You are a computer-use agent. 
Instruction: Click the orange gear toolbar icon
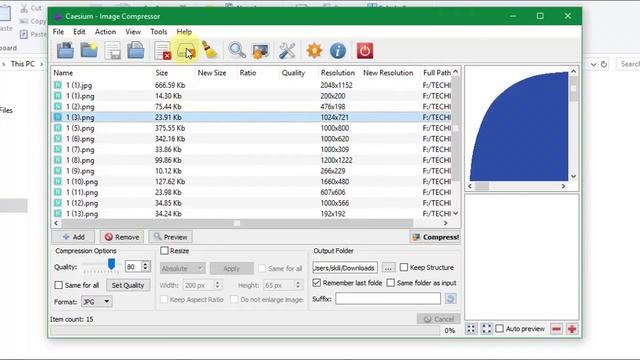pos(314,51)
